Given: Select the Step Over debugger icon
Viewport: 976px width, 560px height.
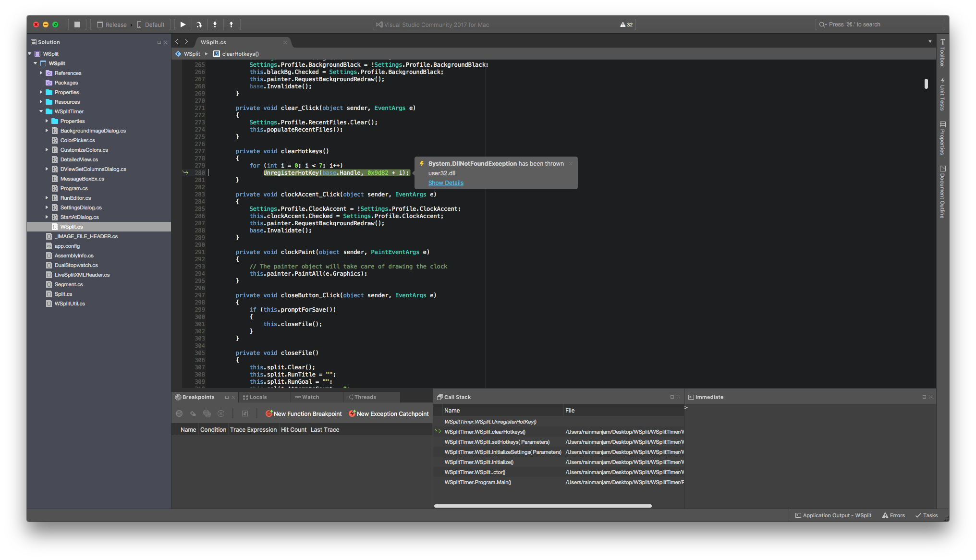Looking at the screenshot, I should click(x=199, y=24).
